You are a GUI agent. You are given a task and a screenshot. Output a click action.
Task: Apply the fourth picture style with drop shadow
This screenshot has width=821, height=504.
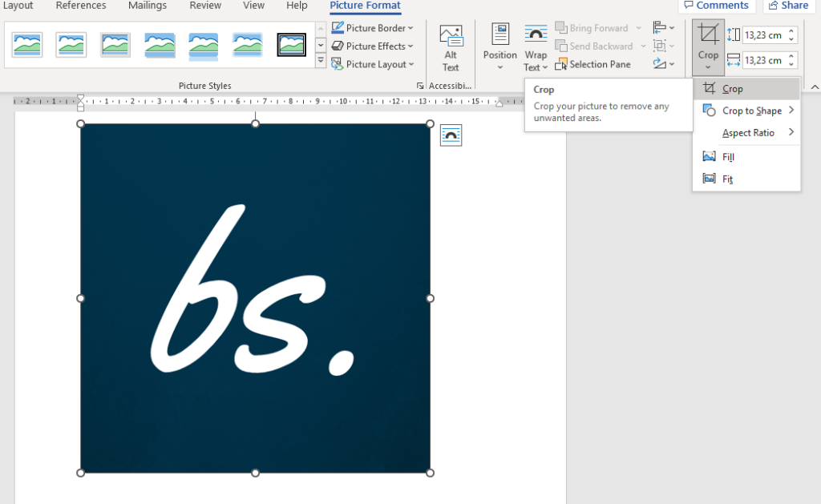[x=160, y=45]
